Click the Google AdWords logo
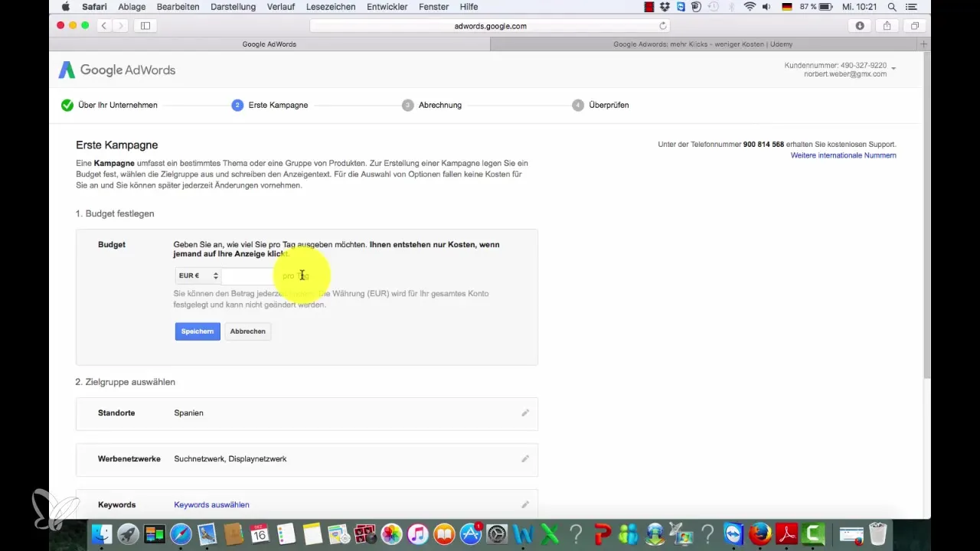The width and height of the screenshot is (980, 551). [117, 70]
